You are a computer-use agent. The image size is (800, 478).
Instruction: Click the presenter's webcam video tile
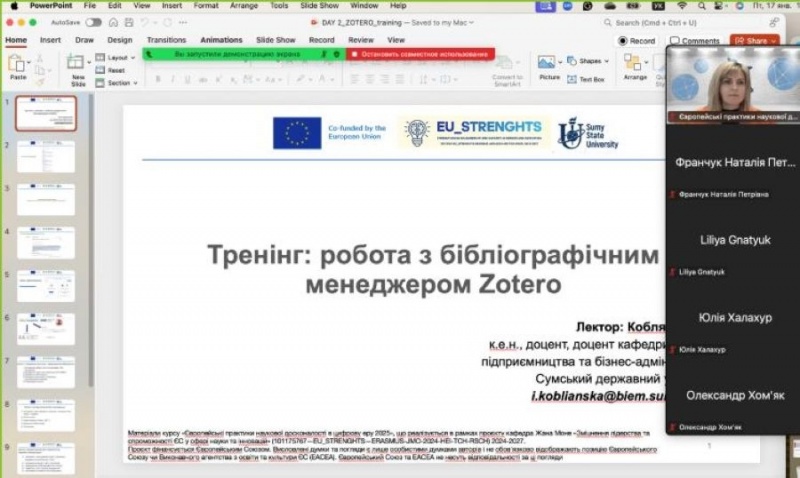click(733, 84)
